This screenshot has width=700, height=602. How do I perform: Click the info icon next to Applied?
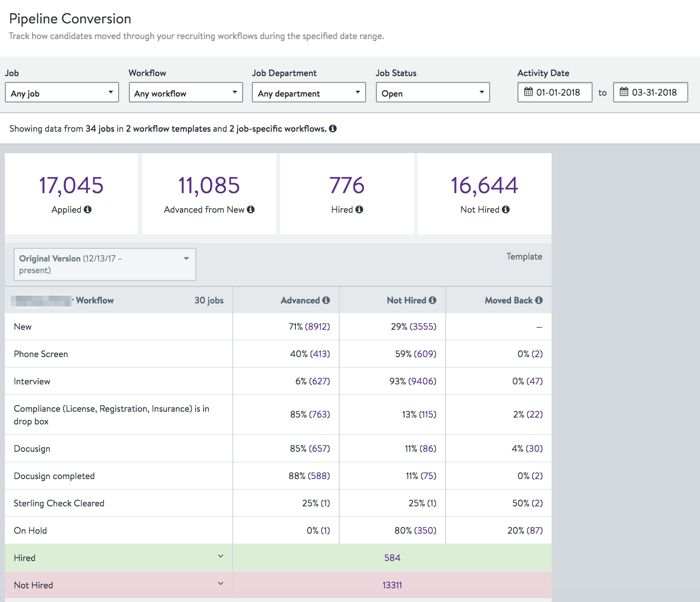click(88, 209)
